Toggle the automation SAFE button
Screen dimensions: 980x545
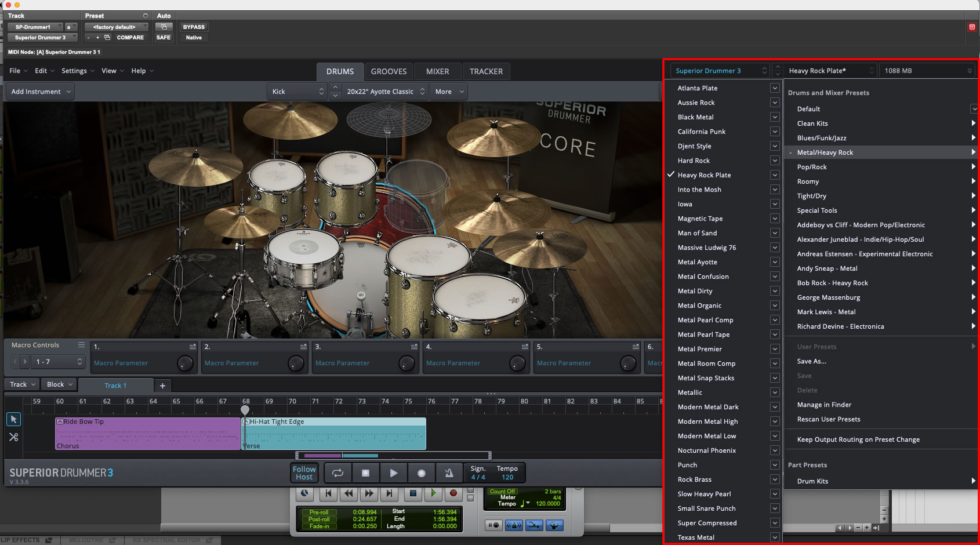[x=164, y=38]
